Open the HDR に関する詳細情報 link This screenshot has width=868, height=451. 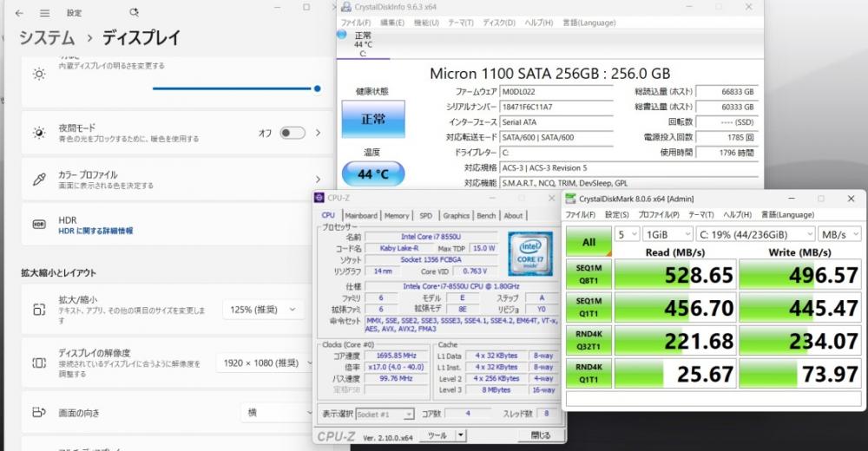pos(95,231)
